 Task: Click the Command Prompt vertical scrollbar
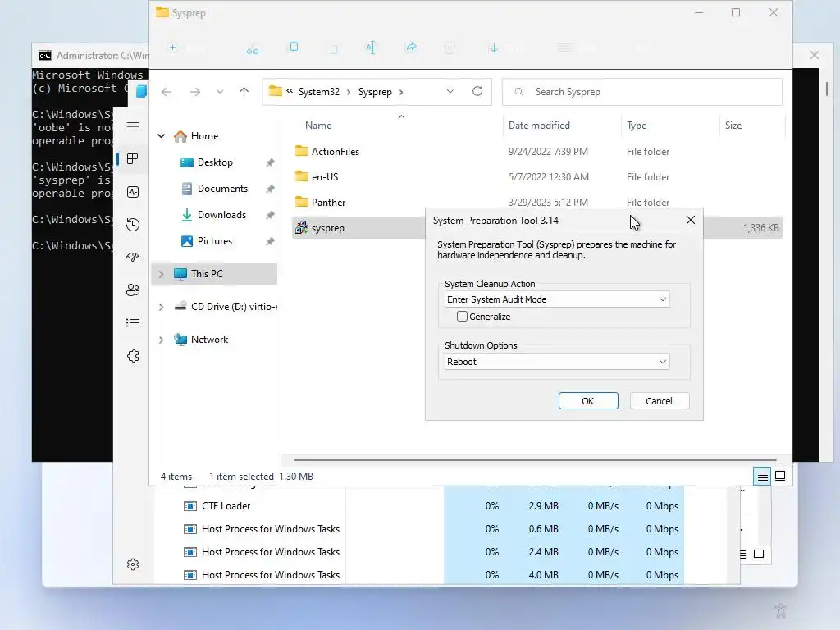827,89
